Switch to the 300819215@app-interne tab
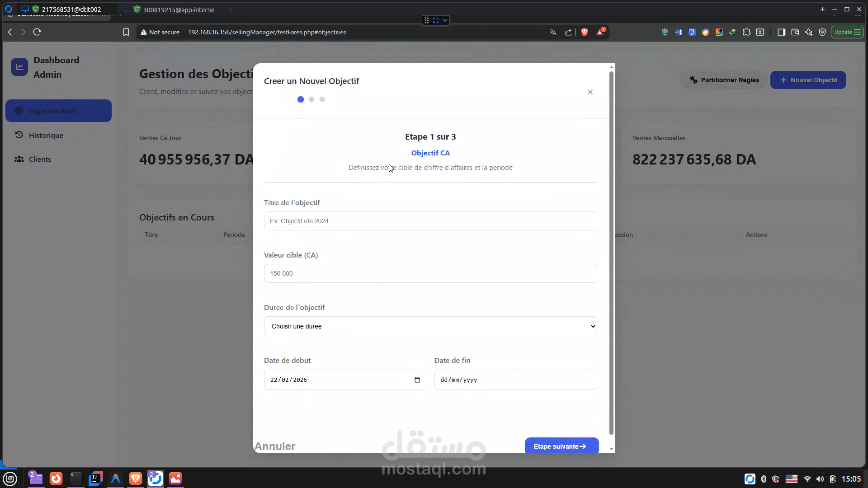 point(178,9)
